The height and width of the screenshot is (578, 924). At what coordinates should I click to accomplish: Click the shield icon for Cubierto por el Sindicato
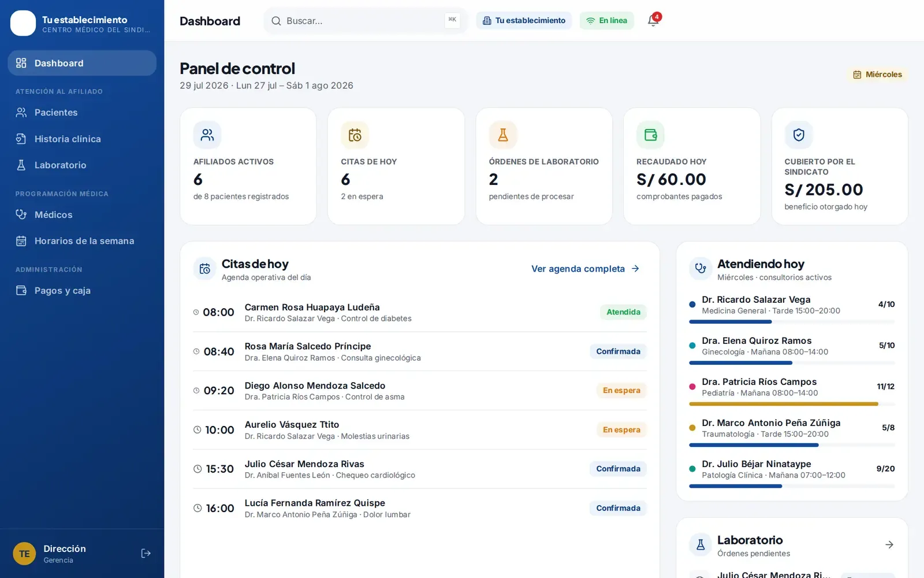point(799,135)
